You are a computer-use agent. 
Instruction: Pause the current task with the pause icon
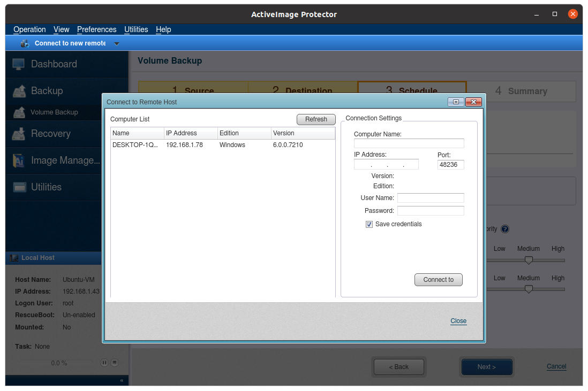pyautogui.click(x=104, y=363)
